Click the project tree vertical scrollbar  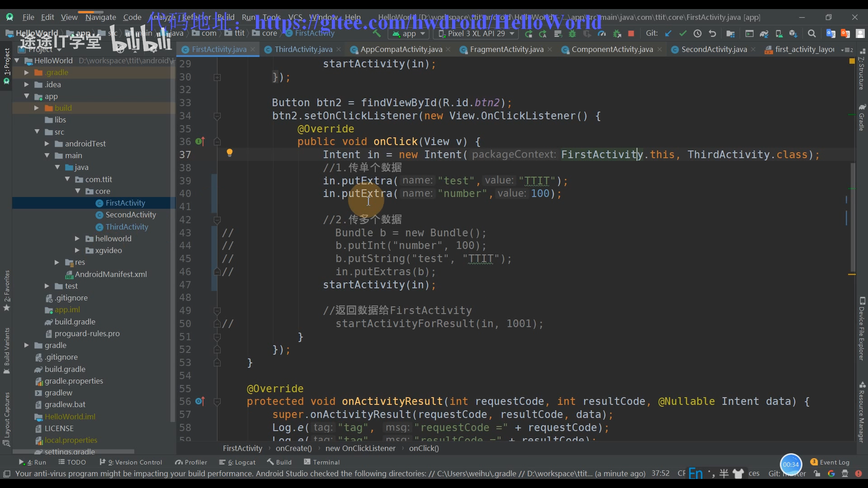173,239
